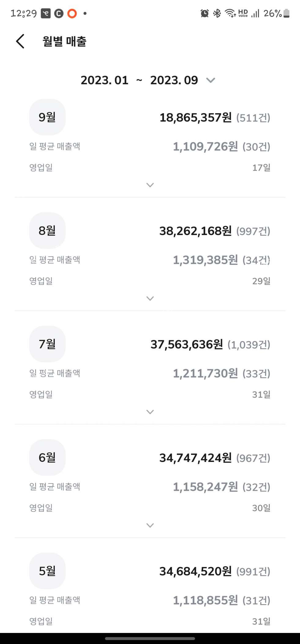Viewport: 300px width, 644px height.
Task: Expand September sales details chevron
Action: click(150, 185)
